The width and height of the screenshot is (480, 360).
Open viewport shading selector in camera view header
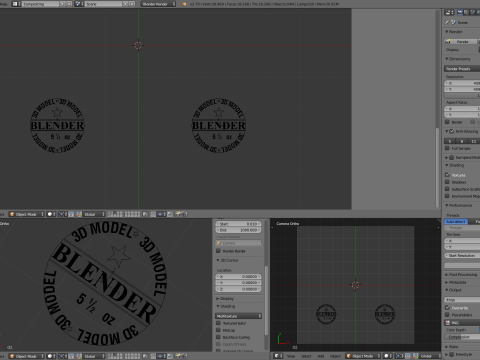(x=388, y=356)
